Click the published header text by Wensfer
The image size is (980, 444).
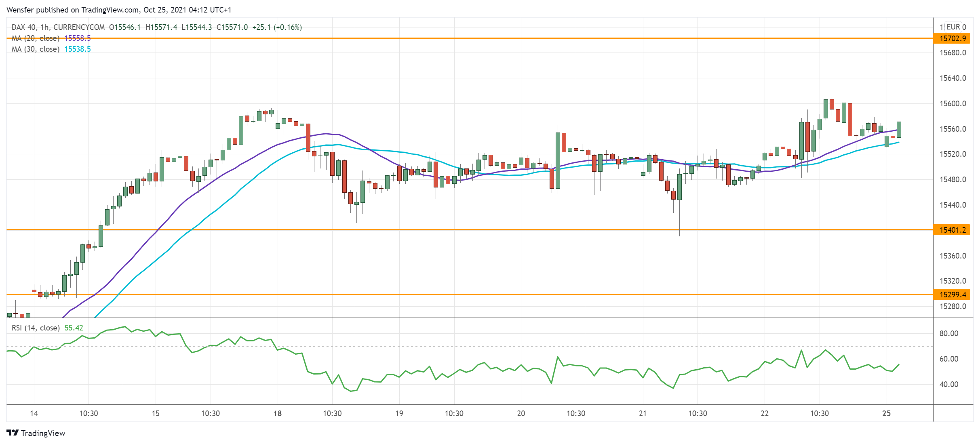(x=119, y=10)
